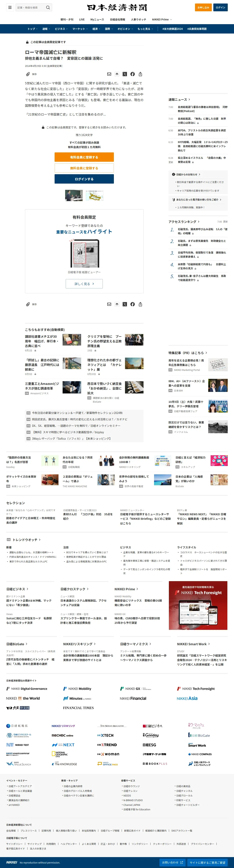This screenshot has width=234, height=868.
Task: Open the hamburger menu icon
Action: [x=10, y=7]
